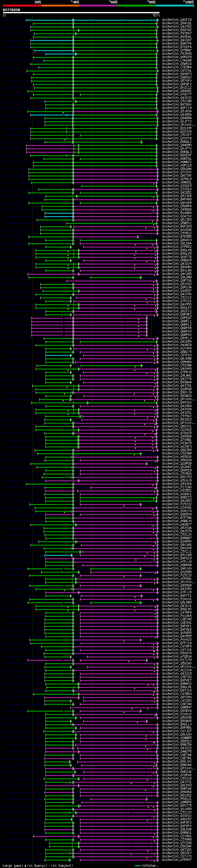The width and height of the screenshot is (197, 868).
Task: Open the UniRef100_A7Q777 hit
Action: coord(177,94)
